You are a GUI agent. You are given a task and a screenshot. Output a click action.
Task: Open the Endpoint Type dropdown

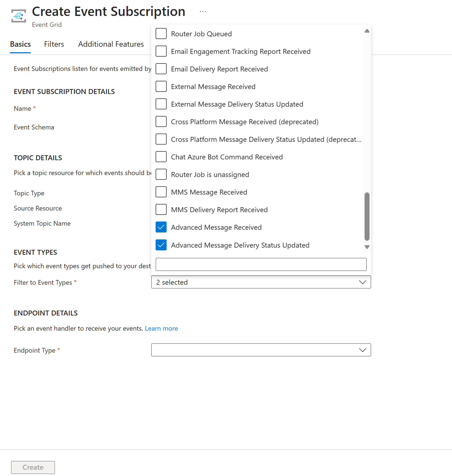(x=261, y=350)
